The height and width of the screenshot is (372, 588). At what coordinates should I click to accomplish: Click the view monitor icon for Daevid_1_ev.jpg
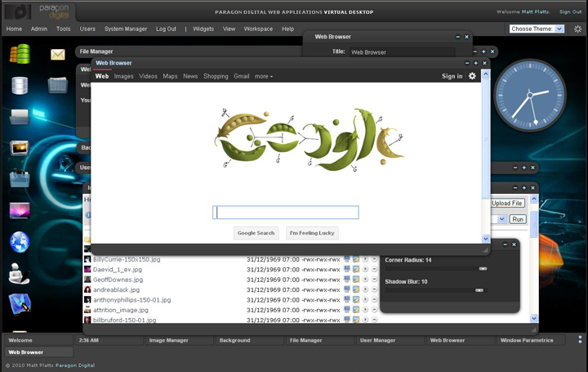(x=347, y=269)
